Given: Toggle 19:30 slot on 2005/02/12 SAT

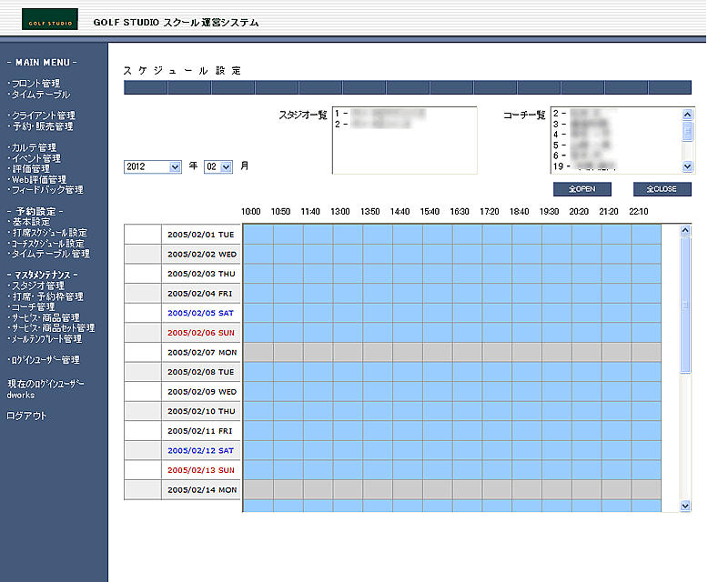Looking at the screenshot, I should click(557, 450).
